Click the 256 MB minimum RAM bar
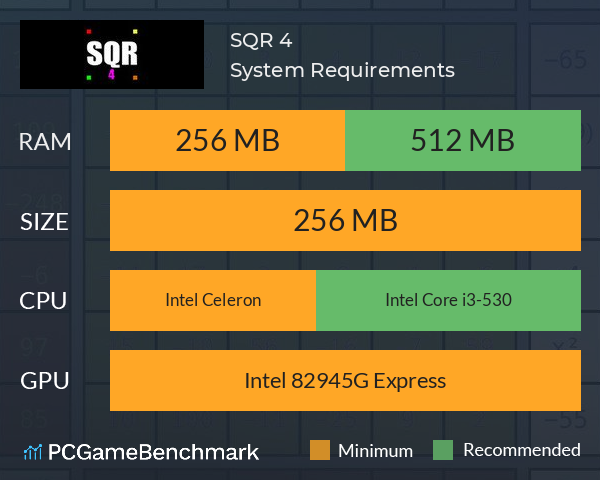 coord(227,140)
